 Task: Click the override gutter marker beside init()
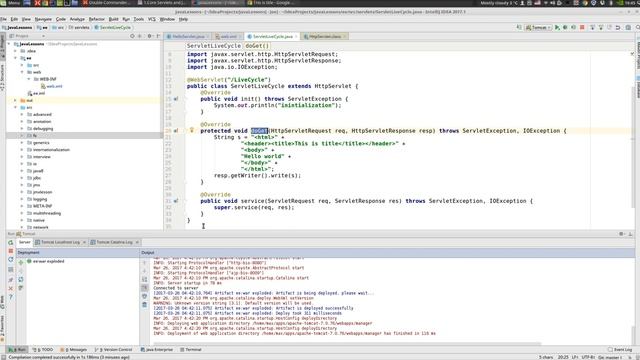click(176, 99)
